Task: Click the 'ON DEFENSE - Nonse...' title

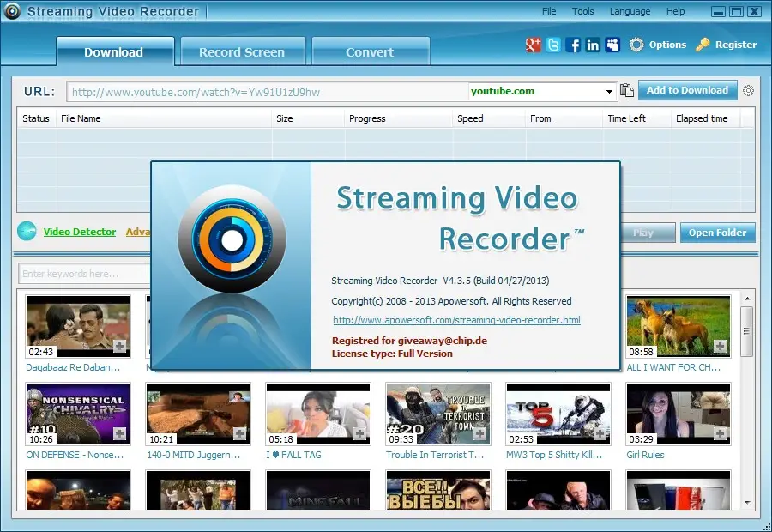Action: [75, 455]
